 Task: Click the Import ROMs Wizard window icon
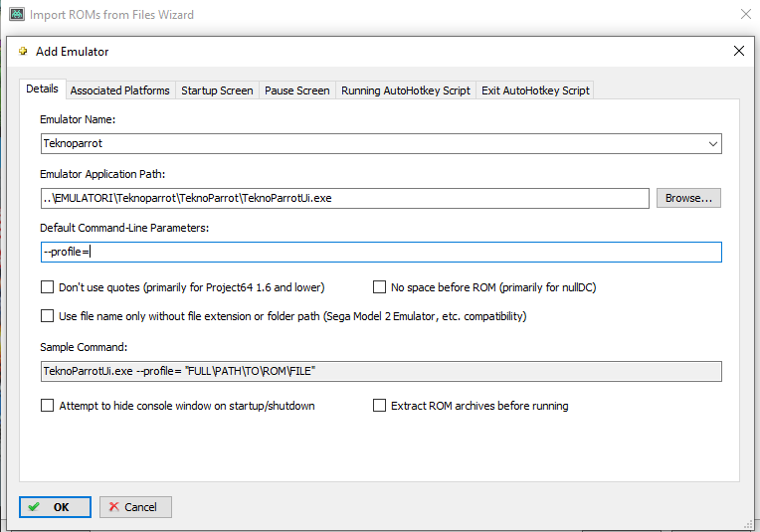[x=17, y=14]
